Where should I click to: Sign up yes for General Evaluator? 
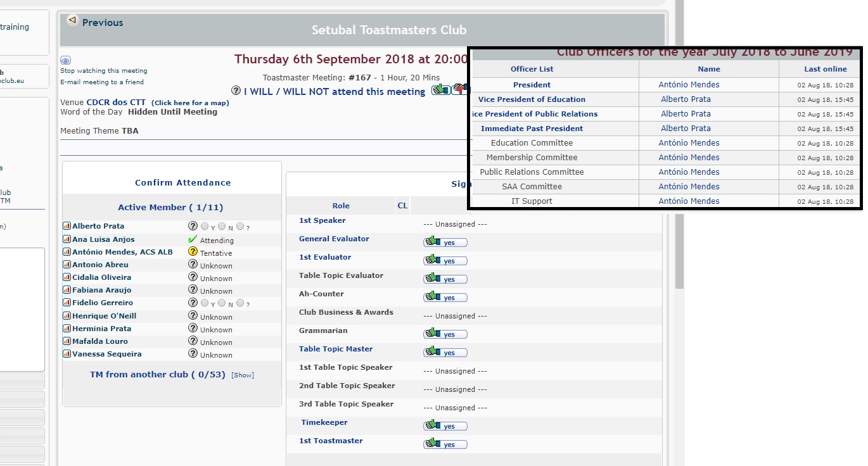coord(445,242)
